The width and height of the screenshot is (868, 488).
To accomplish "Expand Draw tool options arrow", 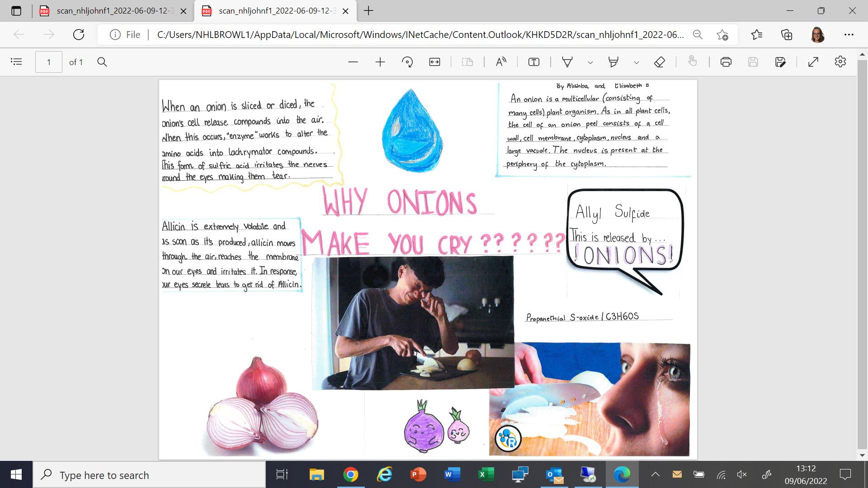I will point(590,62).
